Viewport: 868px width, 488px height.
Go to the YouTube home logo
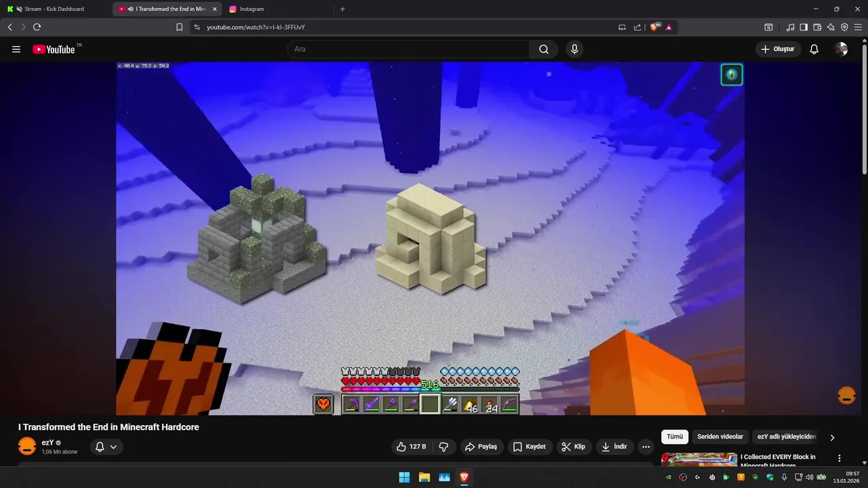[56, 49]
